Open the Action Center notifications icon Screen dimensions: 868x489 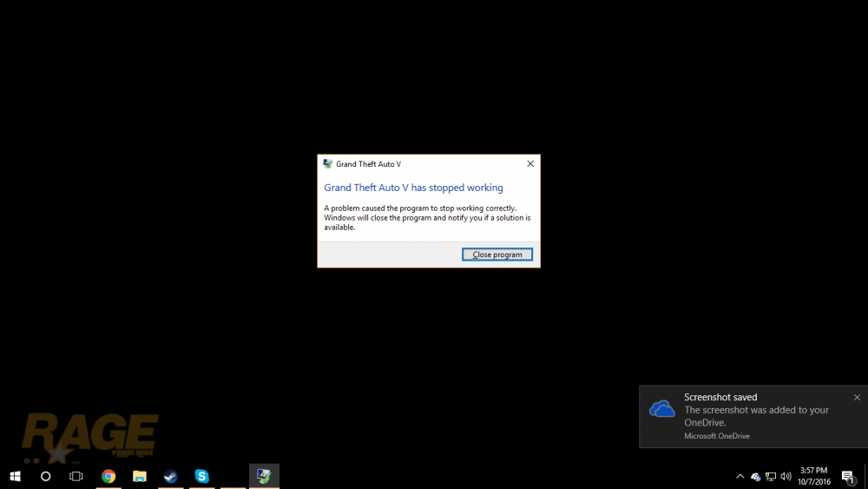pos(848,476)
